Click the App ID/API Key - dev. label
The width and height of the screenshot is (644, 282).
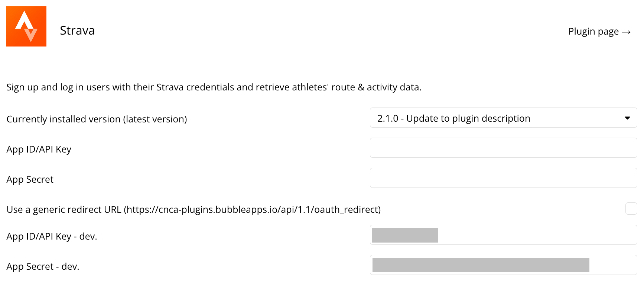click(x=52, y=236)
